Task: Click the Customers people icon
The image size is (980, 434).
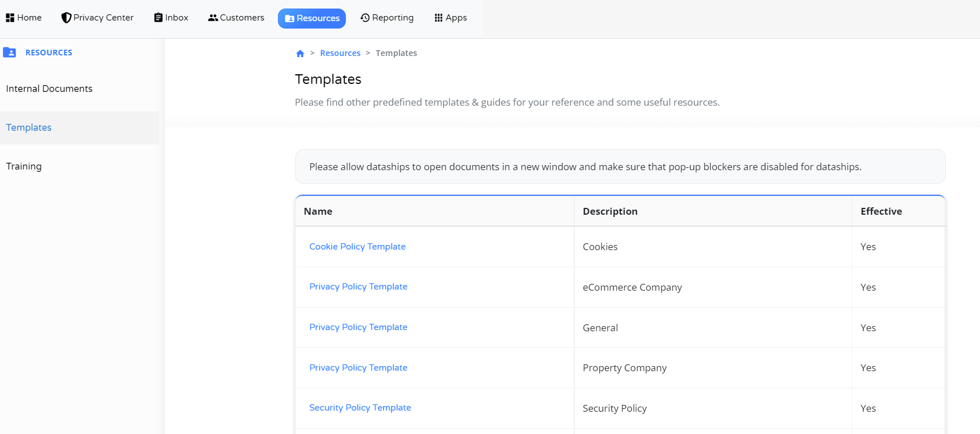Action: (213, 18)
